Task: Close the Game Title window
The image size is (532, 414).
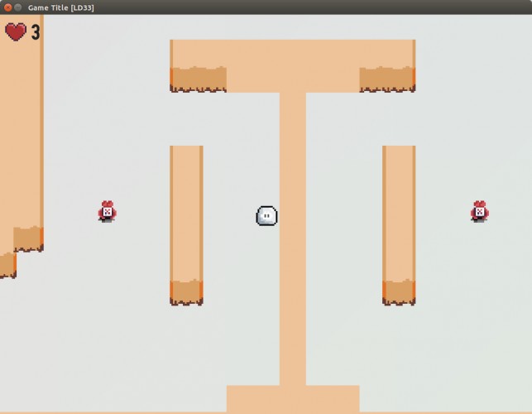Action: 7,7
